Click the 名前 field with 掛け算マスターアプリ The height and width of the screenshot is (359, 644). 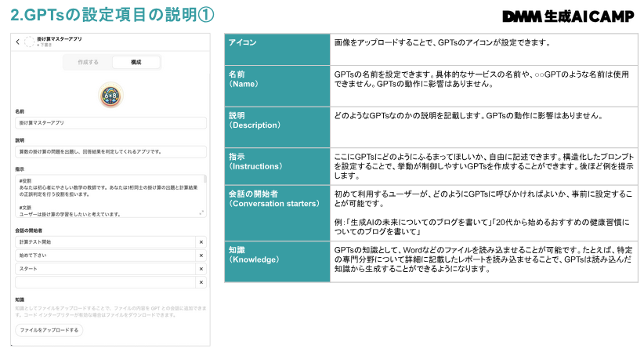point(110,123)
